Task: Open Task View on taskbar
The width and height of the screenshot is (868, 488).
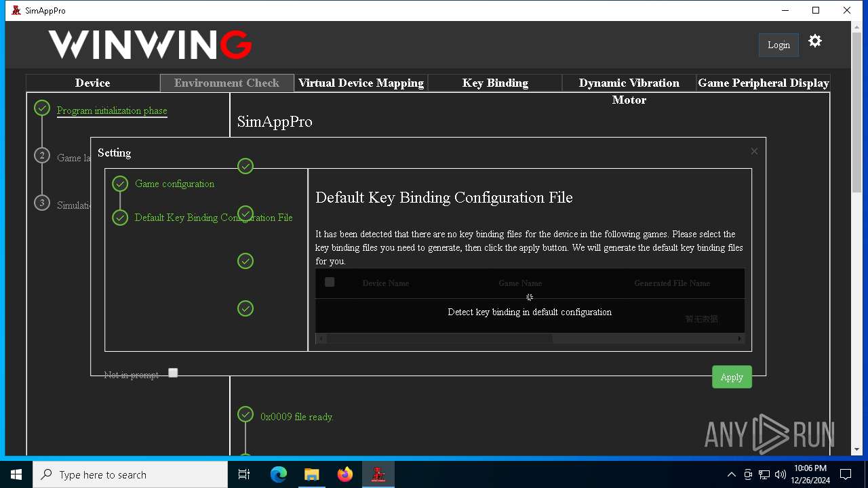Action: tap(244, 474)
